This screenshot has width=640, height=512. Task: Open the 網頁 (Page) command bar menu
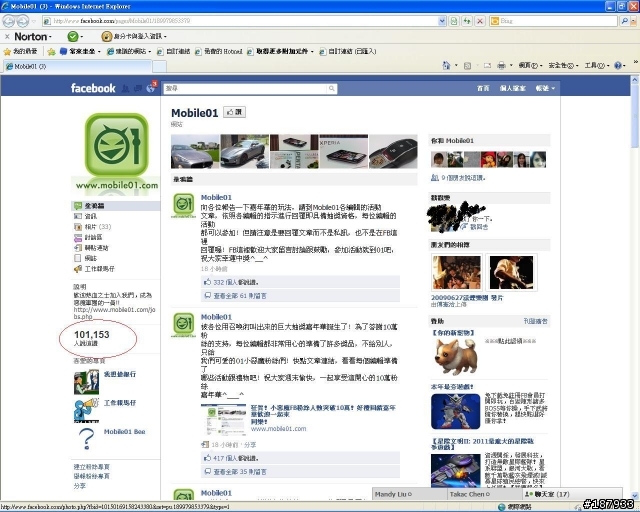pyautogui.click(x=530, y=65)
